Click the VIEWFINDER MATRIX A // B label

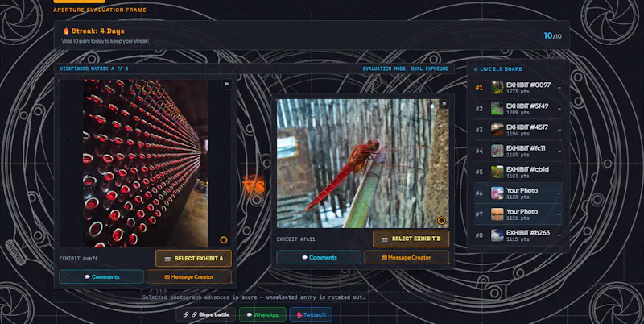pyautogui.click(x=94, y=69)
